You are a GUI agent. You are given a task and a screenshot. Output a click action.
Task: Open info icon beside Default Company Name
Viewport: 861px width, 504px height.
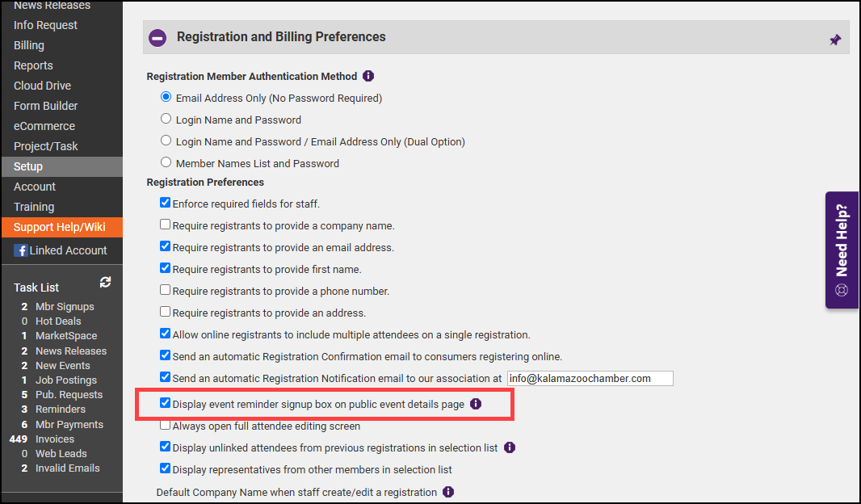(448, 492)
